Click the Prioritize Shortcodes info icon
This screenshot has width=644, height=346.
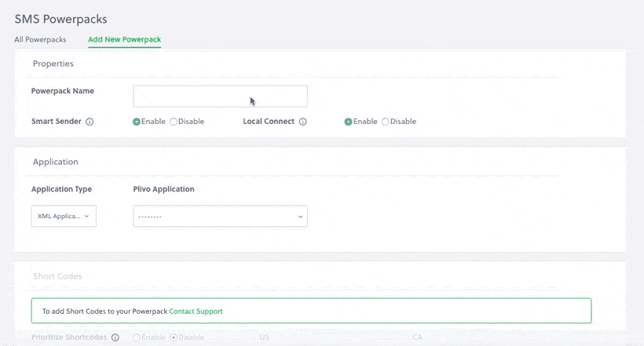click(x=115, y=338)
